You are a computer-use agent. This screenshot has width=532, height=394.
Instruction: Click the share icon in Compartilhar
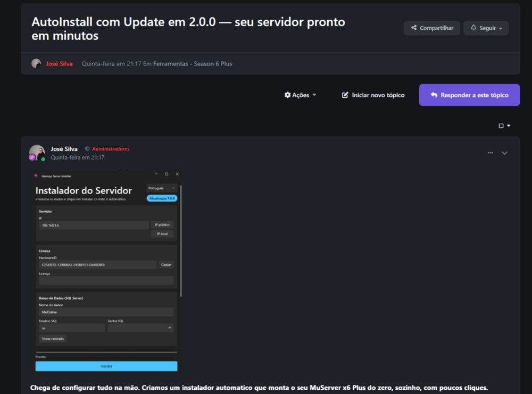tap(414, 28)
